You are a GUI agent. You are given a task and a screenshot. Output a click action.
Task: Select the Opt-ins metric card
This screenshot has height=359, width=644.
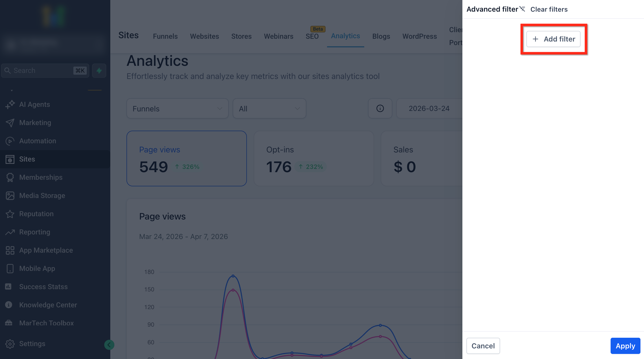tap(314, 158)
